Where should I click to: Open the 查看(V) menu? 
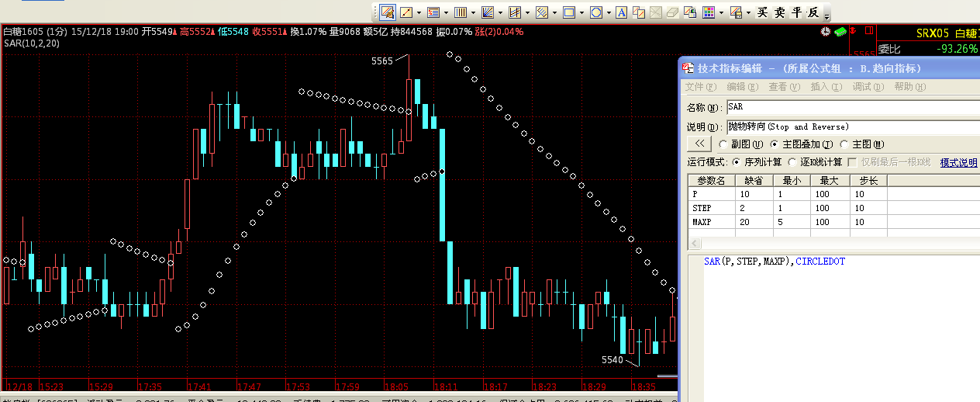coord(784,87)
